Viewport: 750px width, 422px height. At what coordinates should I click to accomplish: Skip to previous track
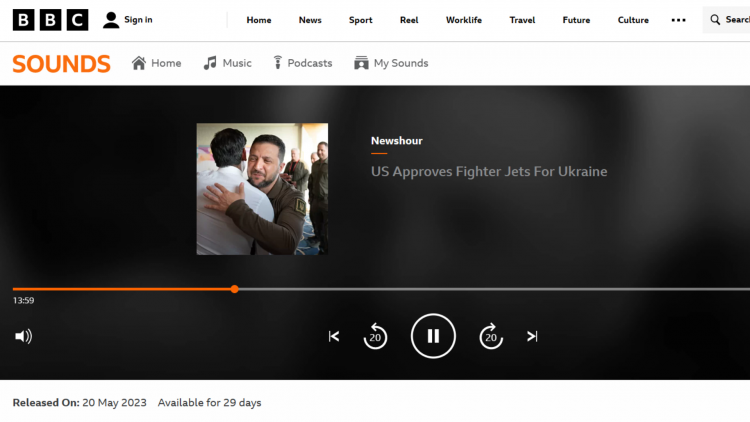pyautogui.click(x=334, y=336)
